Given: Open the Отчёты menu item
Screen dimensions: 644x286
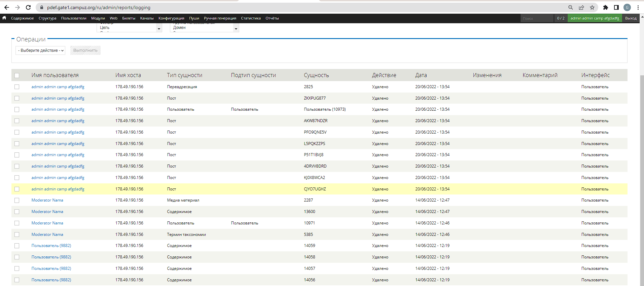Looking at the screenshot, I should tap(272, 18).
